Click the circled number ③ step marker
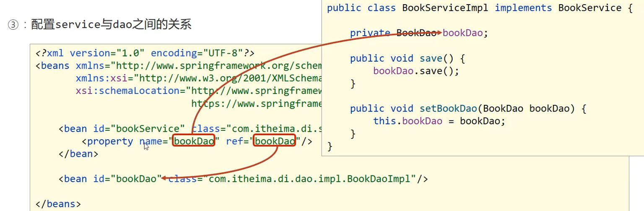 [13, 25]
